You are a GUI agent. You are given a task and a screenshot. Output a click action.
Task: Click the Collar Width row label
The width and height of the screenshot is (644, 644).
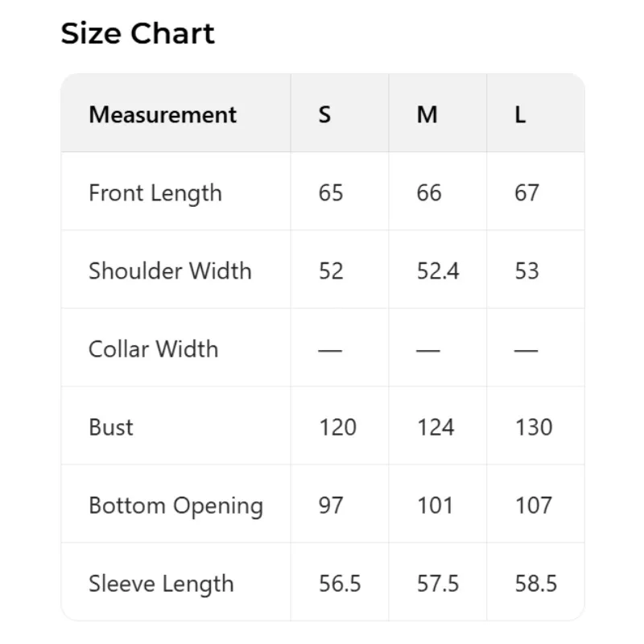click(153, 349)
